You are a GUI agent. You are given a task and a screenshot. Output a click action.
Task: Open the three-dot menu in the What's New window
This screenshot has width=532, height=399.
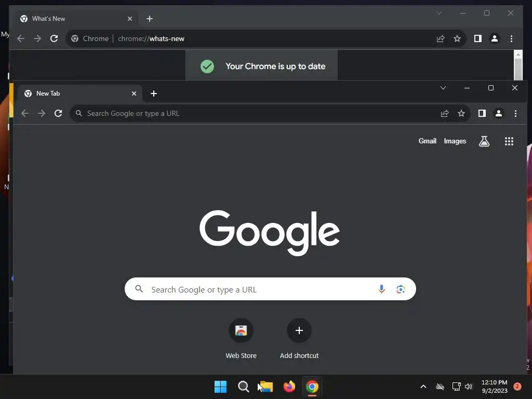pos(511,38)
